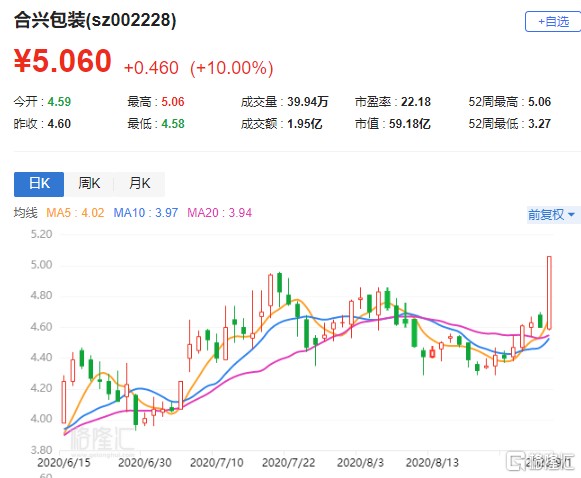Click the 4.00 price axis label
The width and height of the screenshot is (581, 478).
point(41,419)
